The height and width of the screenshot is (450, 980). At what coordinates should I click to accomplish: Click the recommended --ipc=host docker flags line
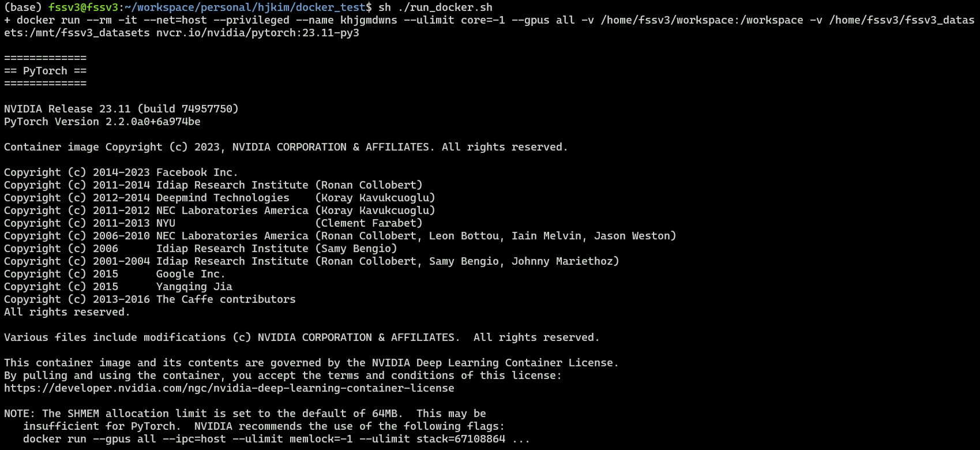coord(276,439)
